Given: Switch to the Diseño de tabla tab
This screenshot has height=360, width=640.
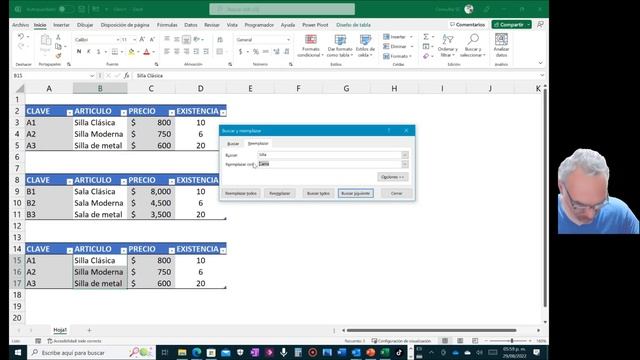Looking at the screenshot, I should (x=353, y=25).
